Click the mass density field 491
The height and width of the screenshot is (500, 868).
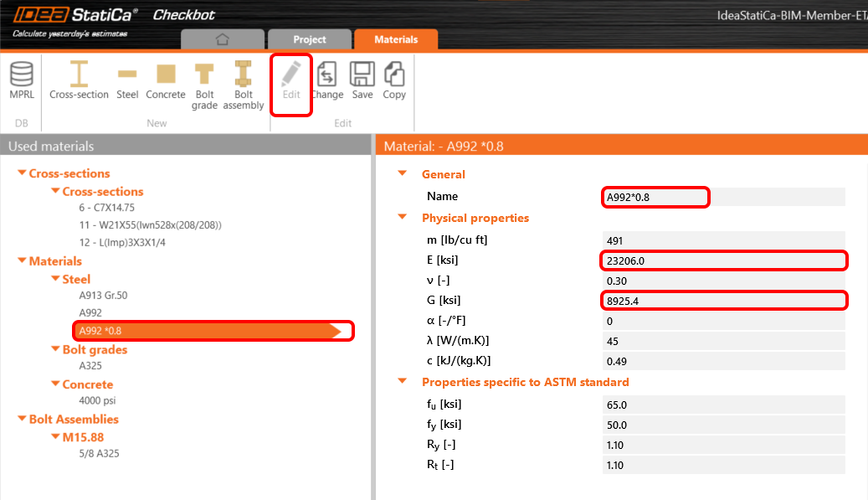pyautogui.click(x=723, y=241)
